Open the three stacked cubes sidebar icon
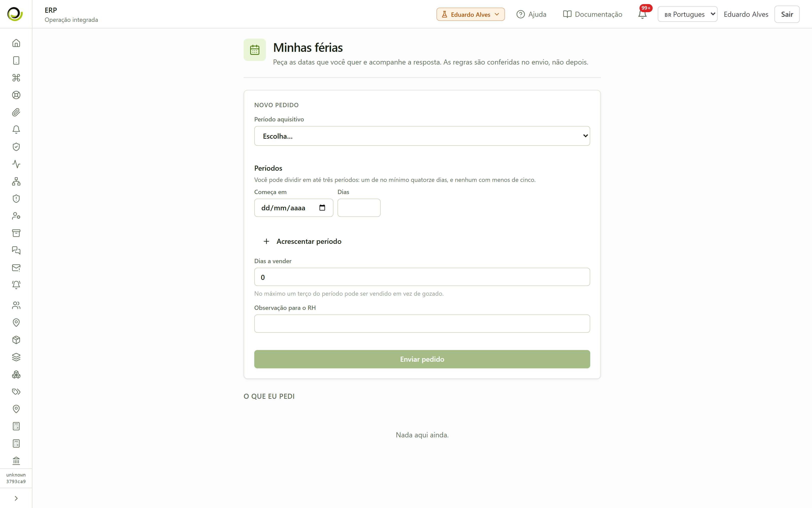 16,374
